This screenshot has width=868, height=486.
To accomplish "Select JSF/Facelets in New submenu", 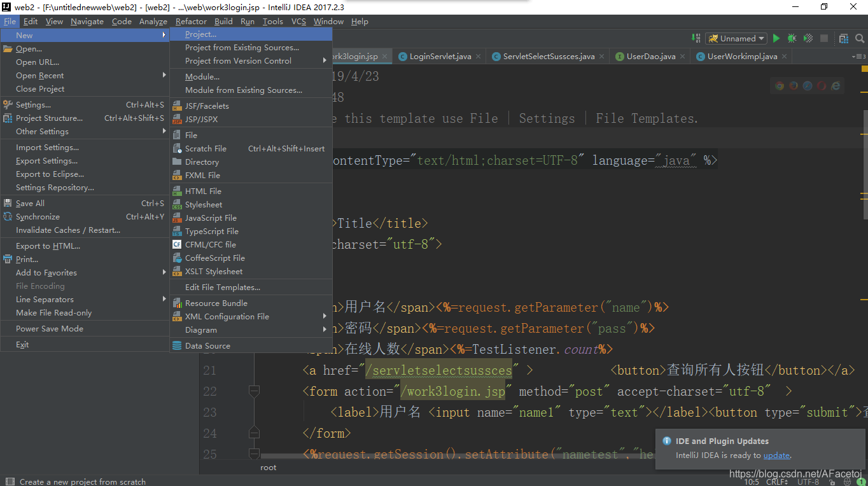I will 251,106.
